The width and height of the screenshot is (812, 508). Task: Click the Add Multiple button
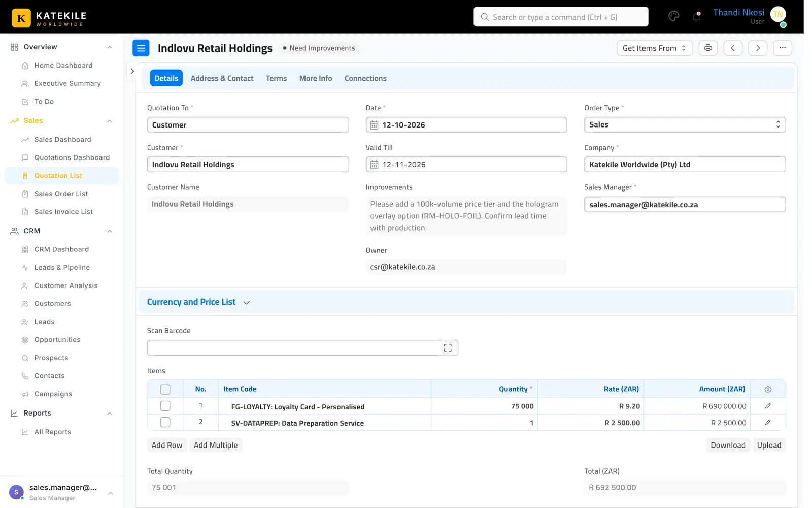click(216, 445)
